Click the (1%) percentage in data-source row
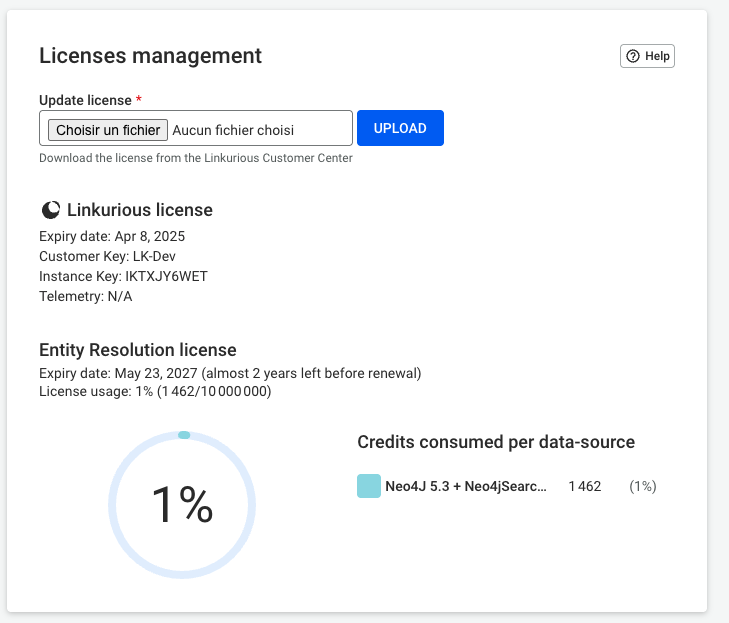 tap(643, 486)
